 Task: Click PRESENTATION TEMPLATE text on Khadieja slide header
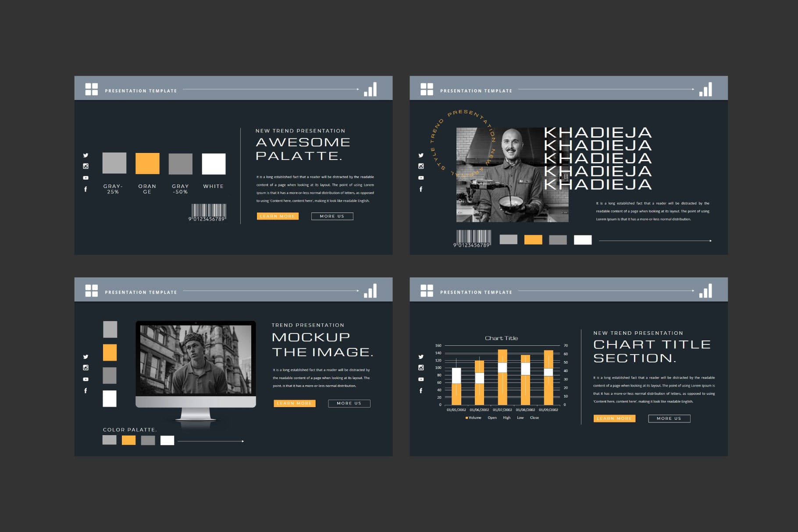[x=476, y=91]
